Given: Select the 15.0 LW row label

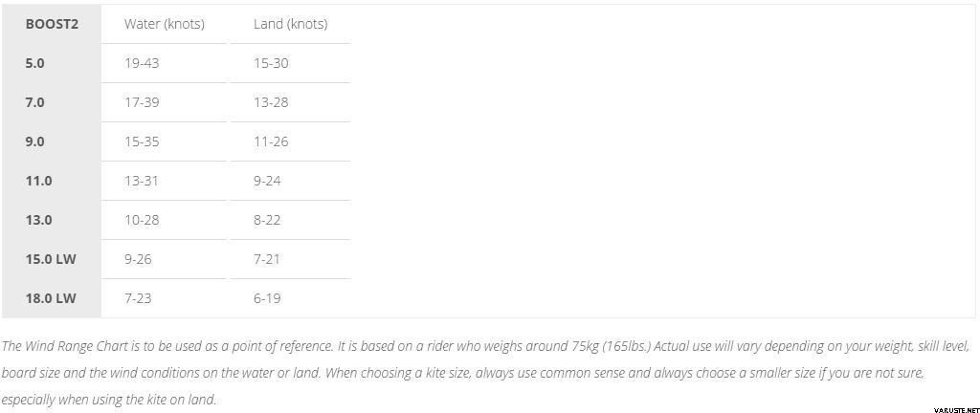Looking at the screenshot, I should coord(51,259).
